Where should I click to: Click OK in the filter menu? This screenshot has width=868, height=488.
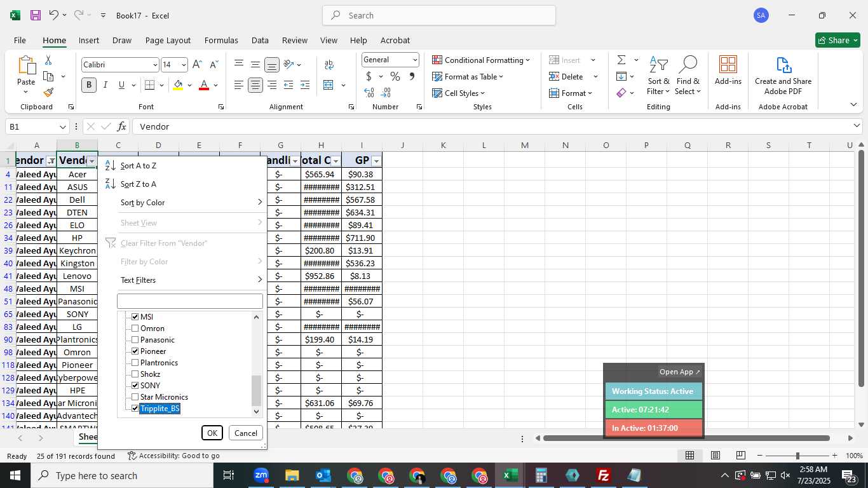212,433
